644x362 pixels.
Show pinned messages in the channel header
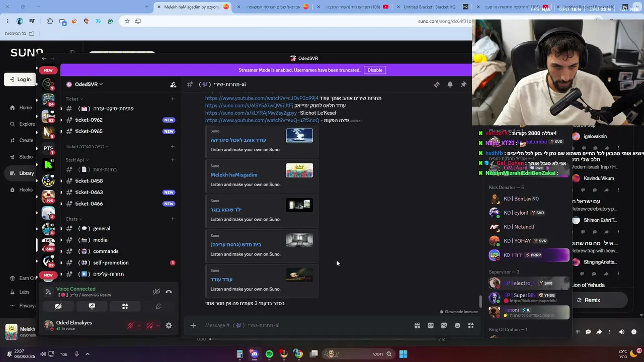point(464,84)
